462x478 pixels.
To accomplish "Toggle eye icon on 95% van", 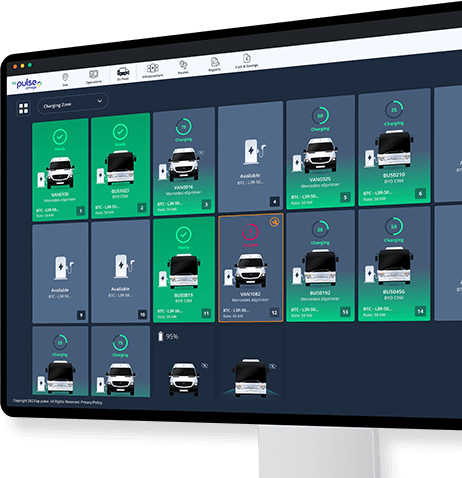I will (x=204, y=366).
